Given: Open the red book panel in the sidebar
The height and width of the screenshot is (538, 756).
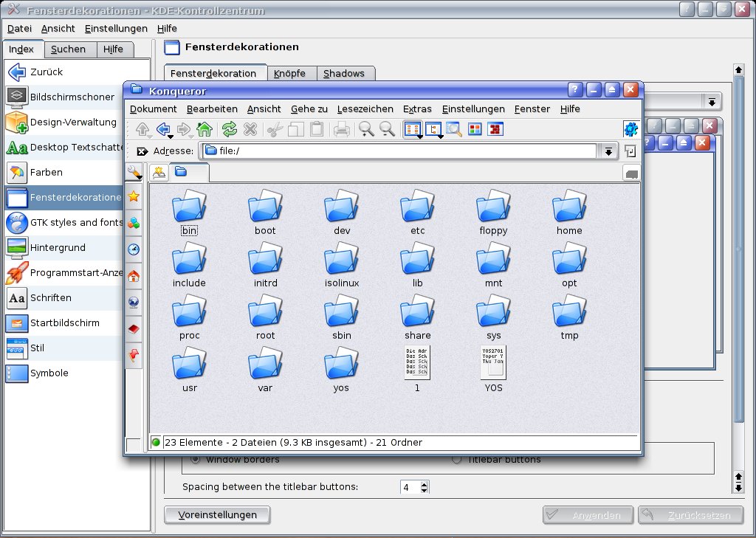Looking at the screenshot, I should coord(134,329).
